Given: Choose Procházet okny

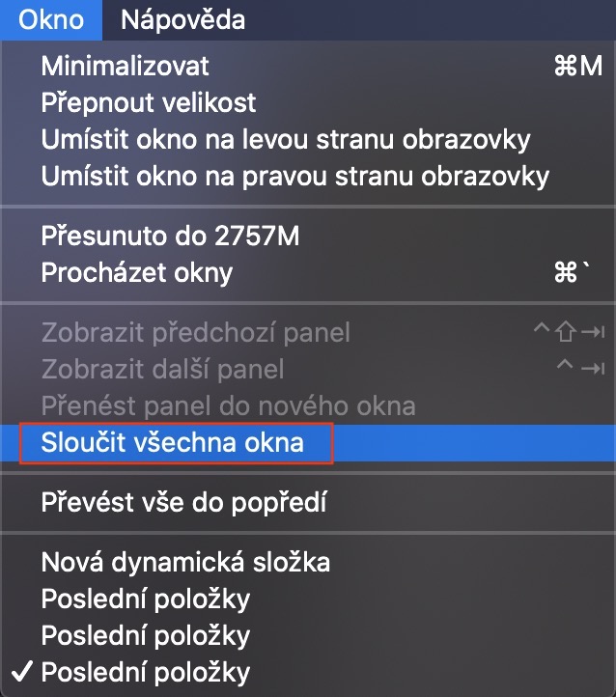Looking at the screenshot, I should [136, 272].
